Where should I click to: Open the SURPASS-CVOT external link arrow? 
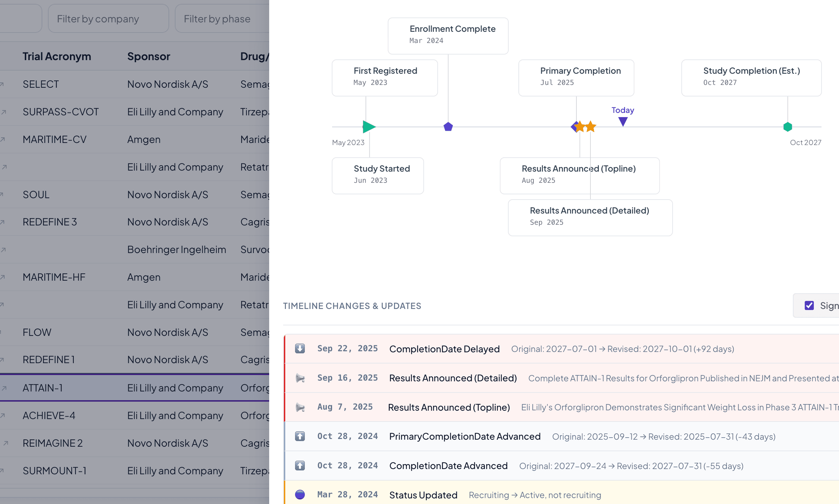3,111
